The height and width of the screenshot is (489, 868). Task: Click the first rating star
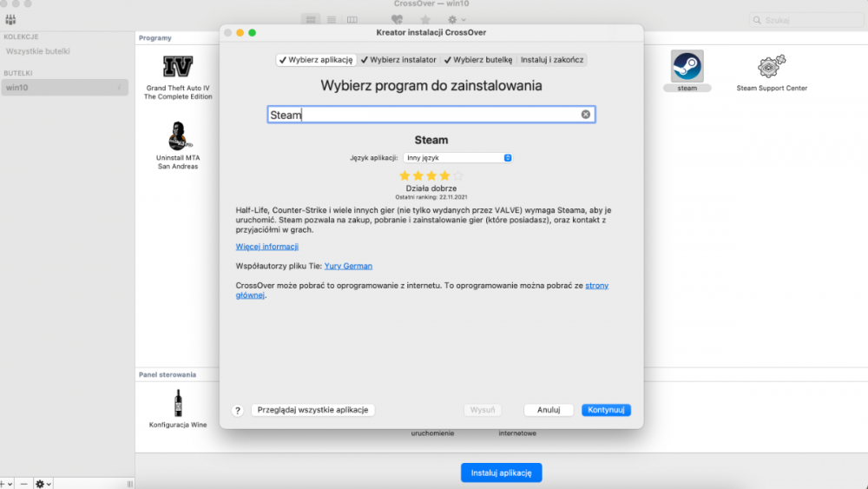click(404, 175)
